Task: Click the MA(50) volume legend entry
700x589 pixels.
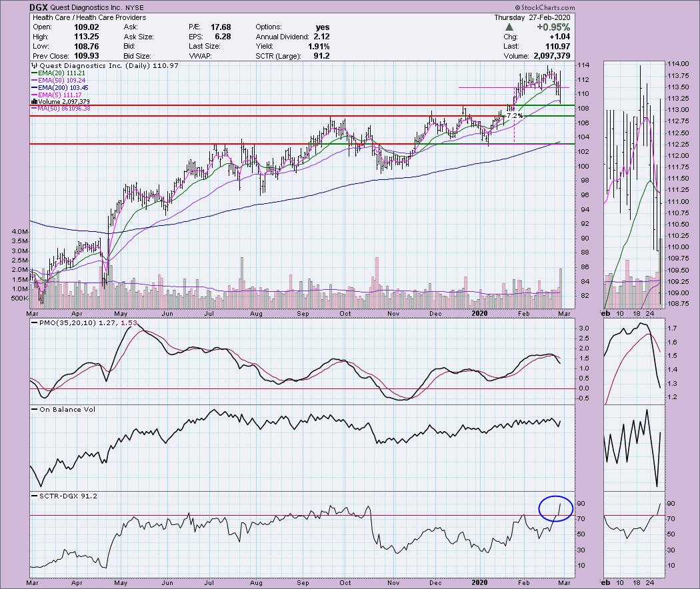Action: point(61,109)
